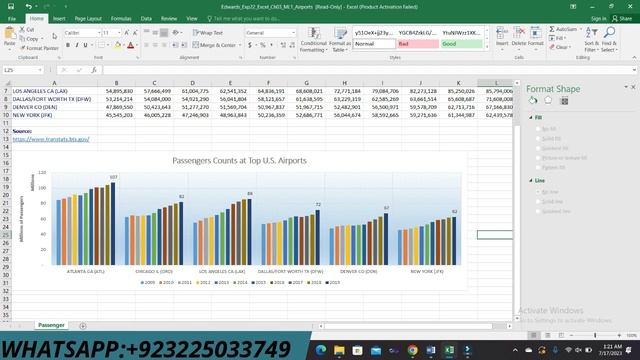
Task: Open the transtats.bts.gov hyperlink
Action: [x=51, y=139]
